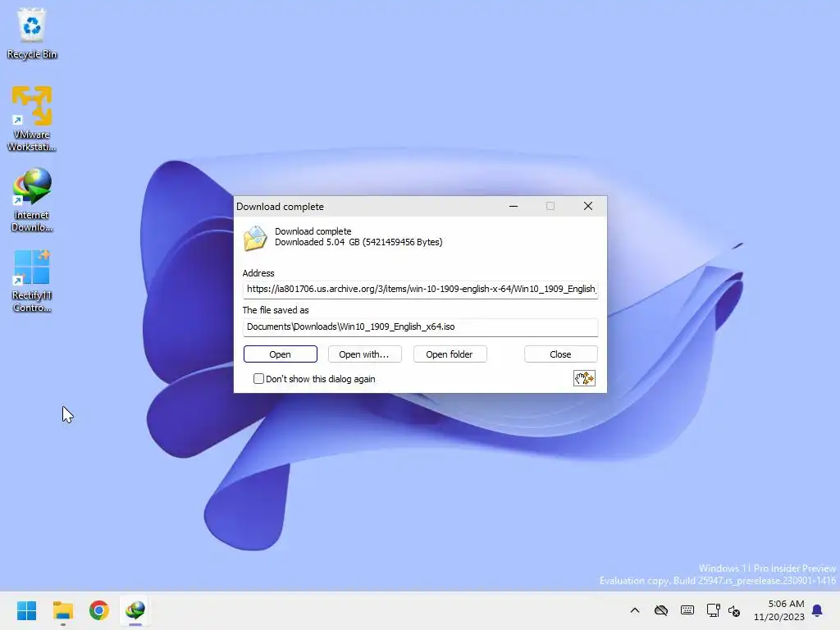
Task: Open the touch keyboard tray icon
Action: [687, 610]
